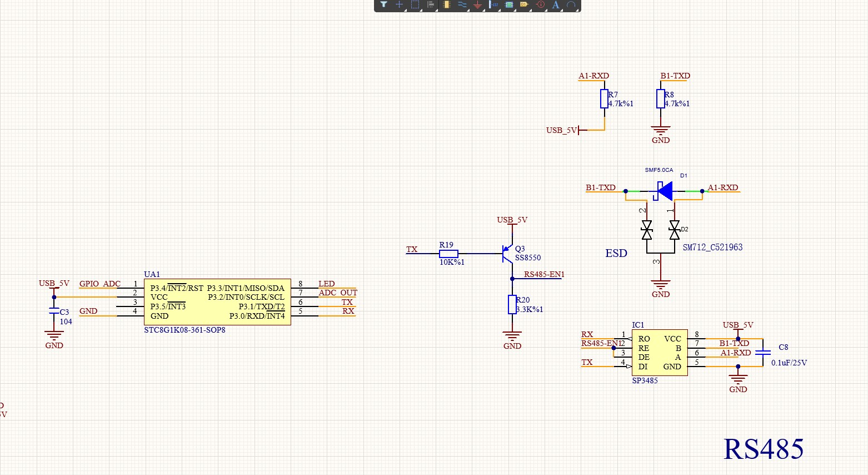Select the directive/info marker tool
868x475 pixels.
coord(540,4)
